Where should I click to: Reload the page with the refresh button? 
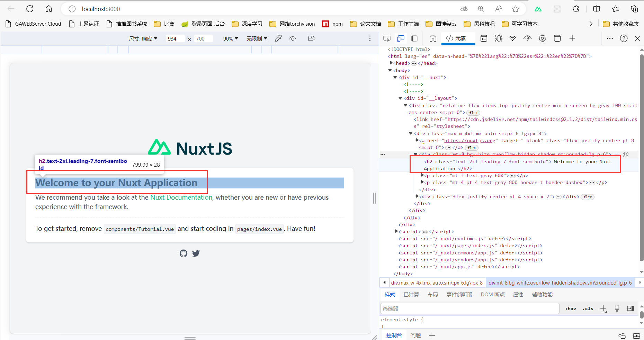tap(30, 9)
